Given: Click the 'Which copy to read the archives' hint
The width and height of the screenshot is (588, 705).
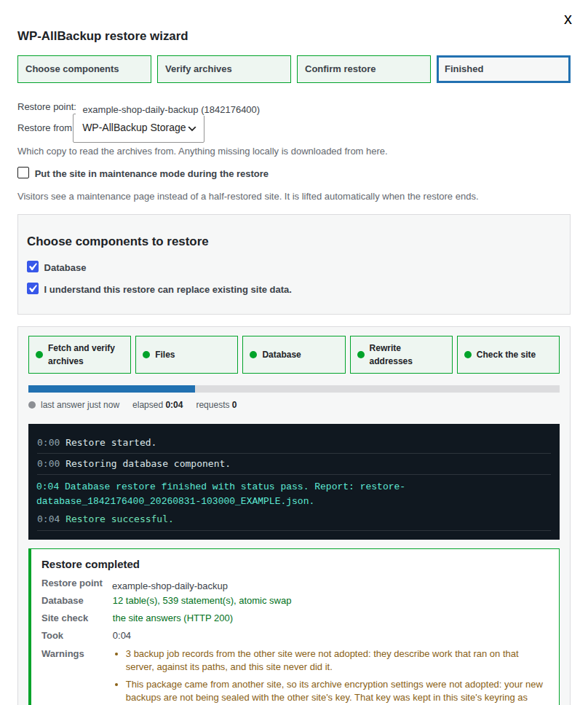Looking at the screenshot, I should pos(202,151).
